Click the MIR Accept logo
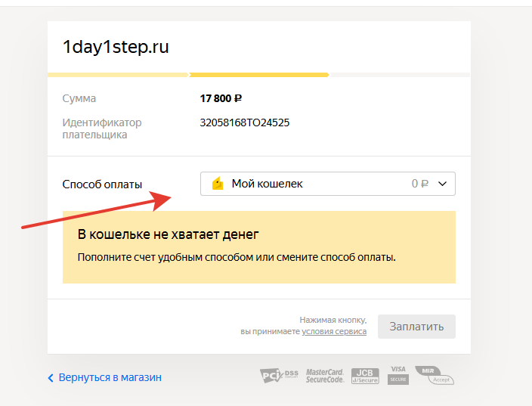The height and width of the screenshot is (406, 532). point(435,375)
